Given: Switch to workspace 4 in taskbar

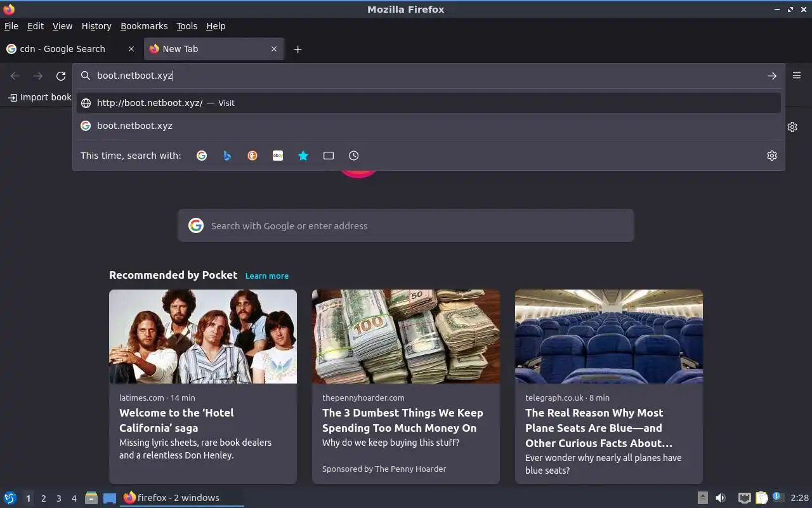Looking at the screenshot, I should 74,498.
